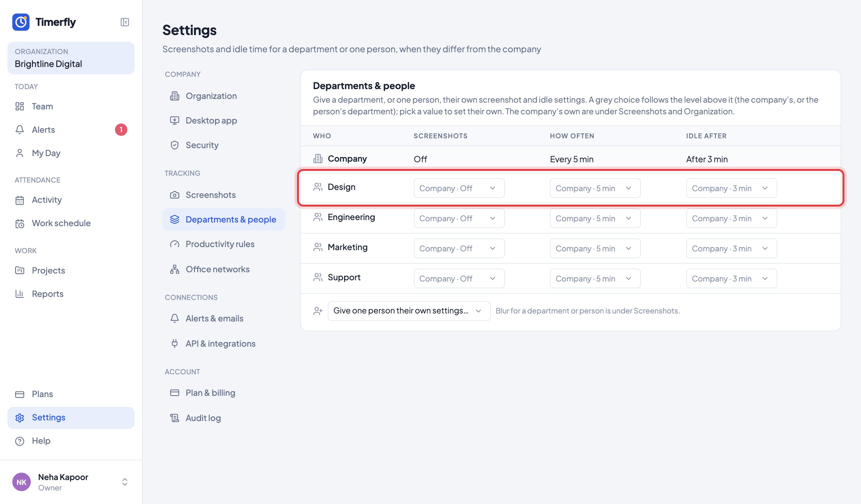Viewport: 861px width, 504px height.
Task: Open Support how often dropdown
Action: pyautogui.click(x=595, y=278)
